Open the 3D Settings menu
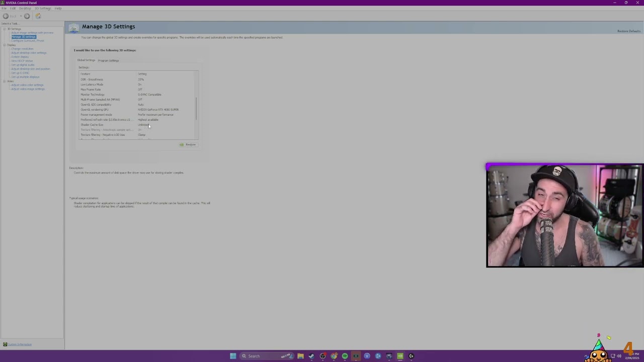This screenshot has width=644, height=362. (x=43, y=9)
